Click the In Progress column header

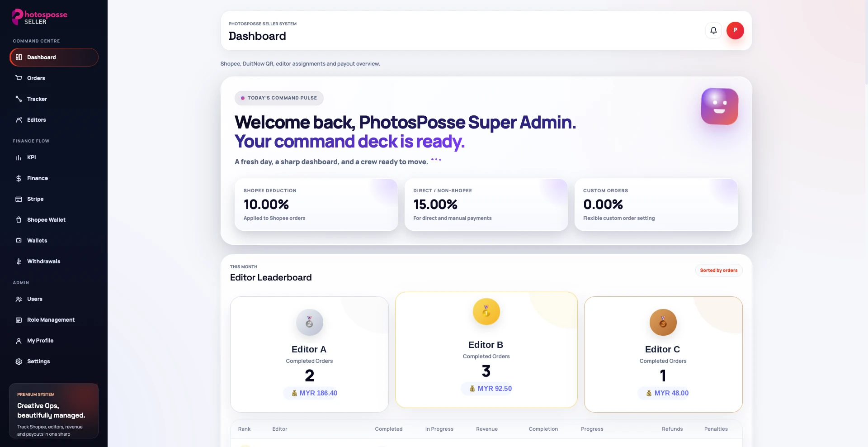pos(439,429)
